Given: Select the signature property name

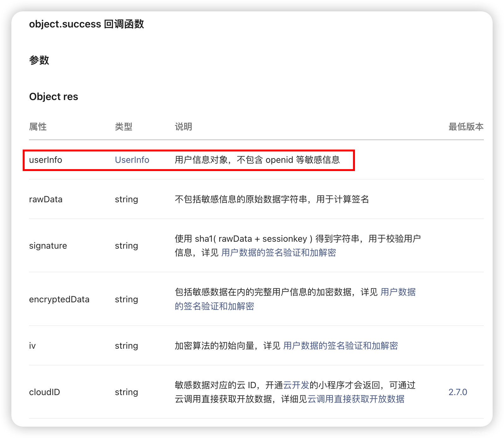Looking at the screenshot, I should click(x=48, y=246).
